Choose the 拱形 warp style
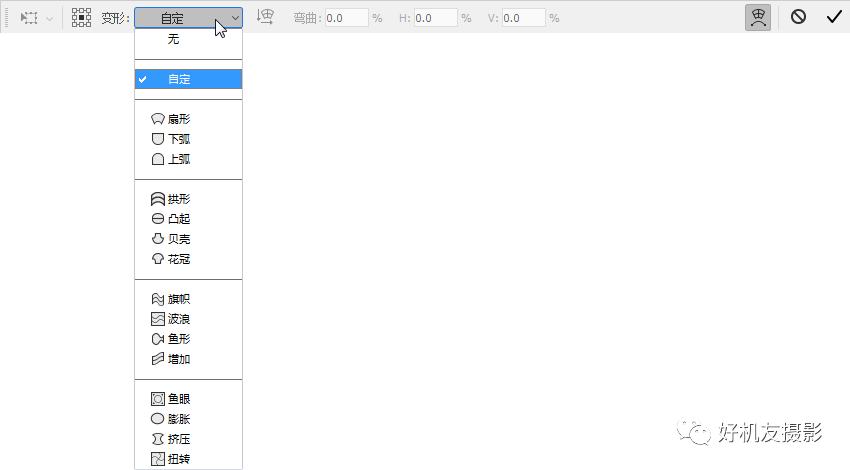Image resolution: width=850 pixels, height=470 pixels. pyautogui.click(x=188, y=199)
